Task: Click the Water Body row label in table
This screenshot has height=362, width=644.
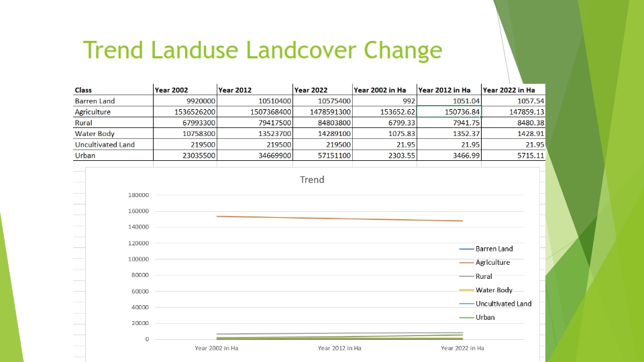Action: 95,133
